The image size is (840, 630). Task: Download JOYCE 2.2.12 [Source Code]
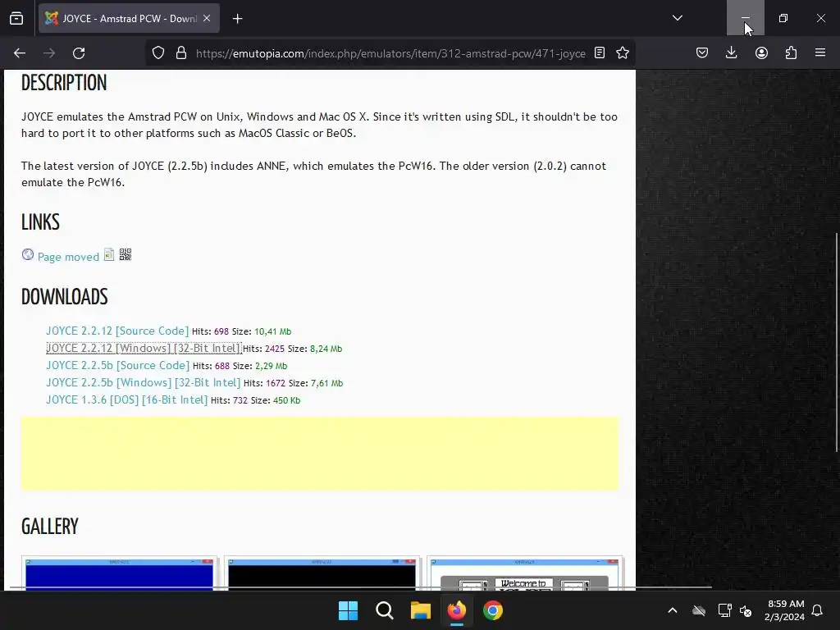117,331
